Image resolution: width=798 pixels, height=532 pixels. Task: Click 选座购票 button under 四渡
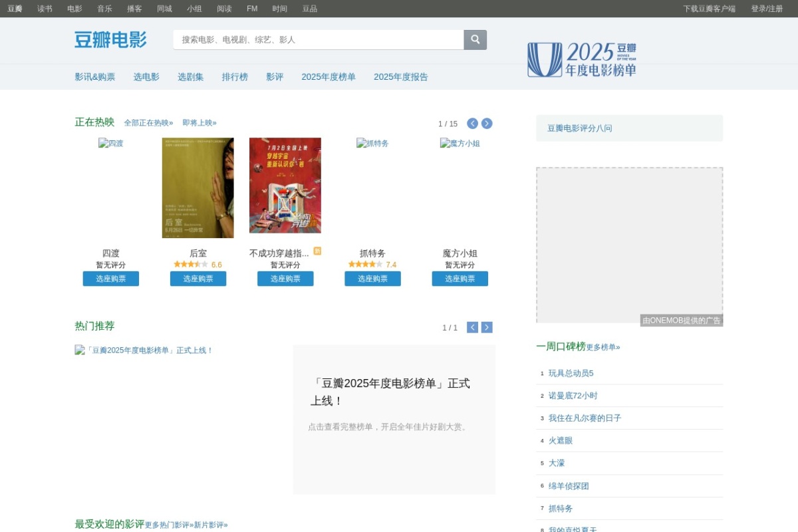(111, 279)
